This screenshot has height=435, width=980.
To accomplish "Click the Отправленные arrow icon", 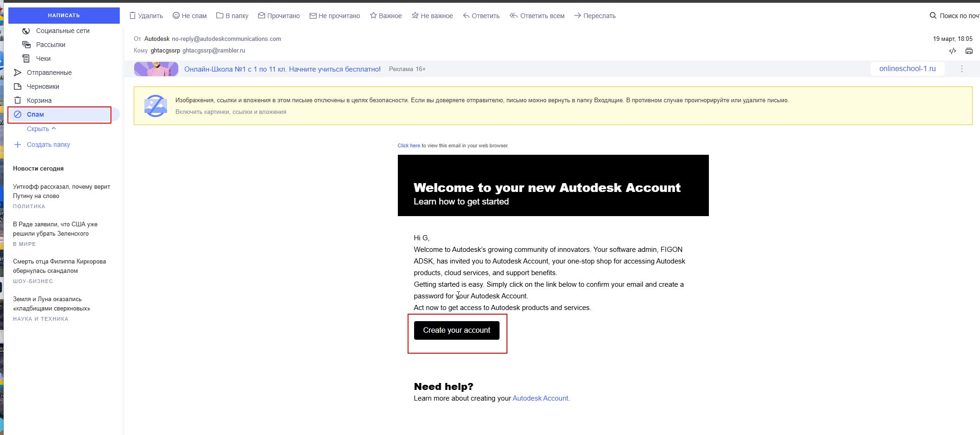I will click(x=18, y=72).
